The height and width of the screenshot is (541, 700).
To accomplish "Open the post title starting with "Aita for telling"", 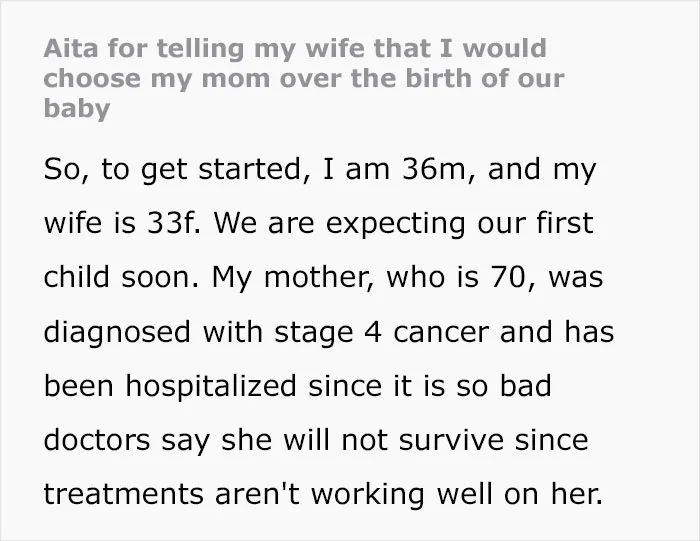I will tap(304, 79).
